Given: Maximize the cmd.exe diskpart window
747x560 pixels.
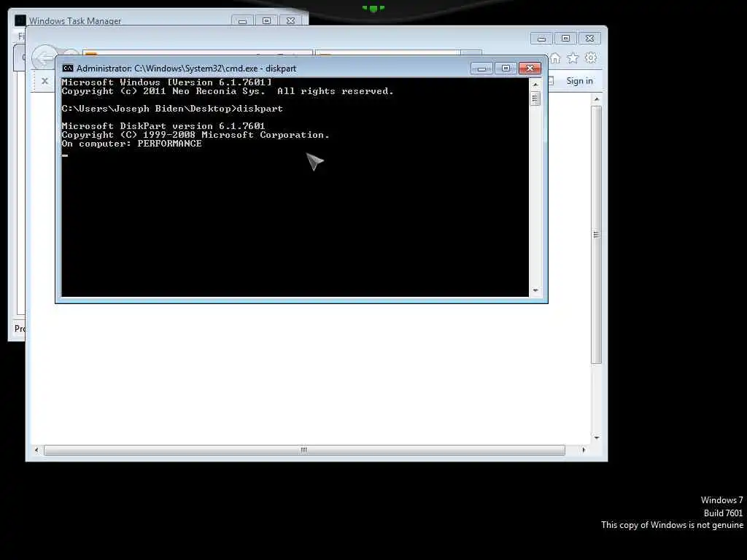Looking at the screenshot, I should pyautogui.click(x=506, y=69).
